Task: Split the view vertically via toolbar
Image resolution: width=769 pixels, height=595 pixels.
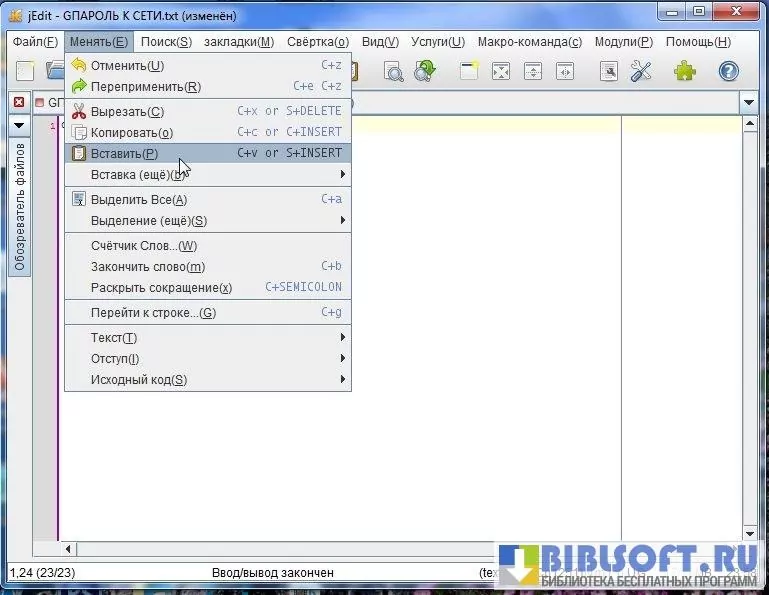Action: tap(565, 71)
